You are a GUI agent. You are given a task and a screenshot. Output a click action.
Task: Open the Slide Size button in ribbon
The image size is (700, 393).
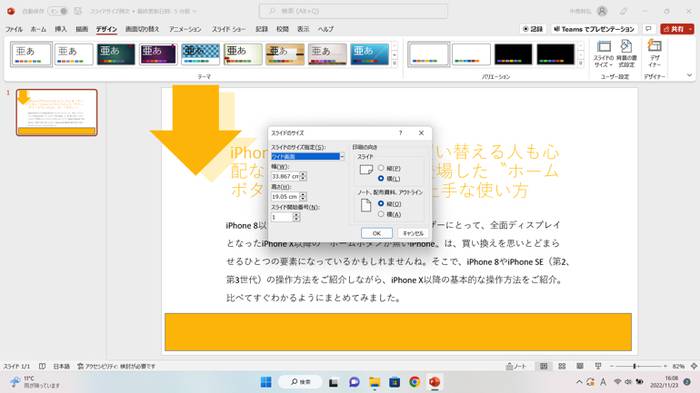click(604, 54)
